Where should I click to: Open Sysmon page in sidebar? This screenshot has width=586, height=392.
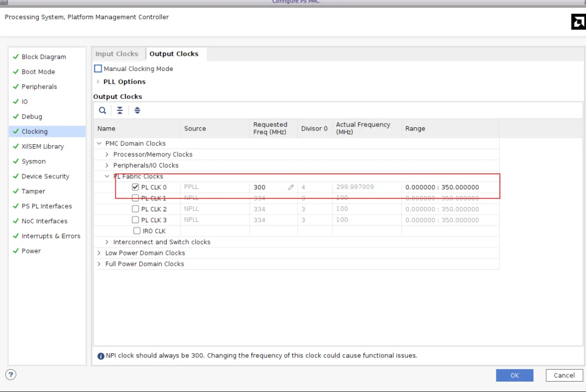34,161
